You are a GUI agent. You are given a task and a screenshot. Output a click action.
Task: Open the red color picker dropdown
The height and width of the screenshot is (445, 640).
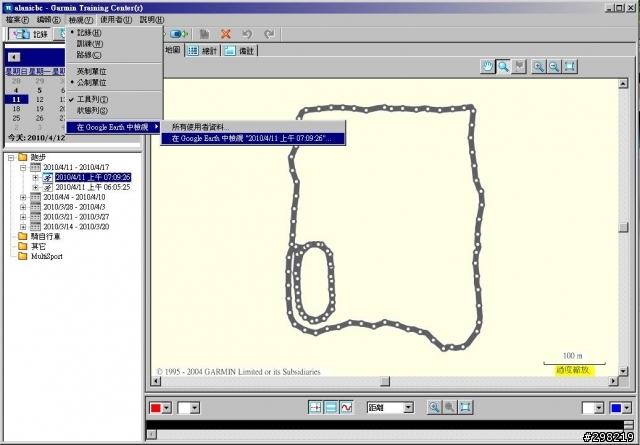click(167, 407)
